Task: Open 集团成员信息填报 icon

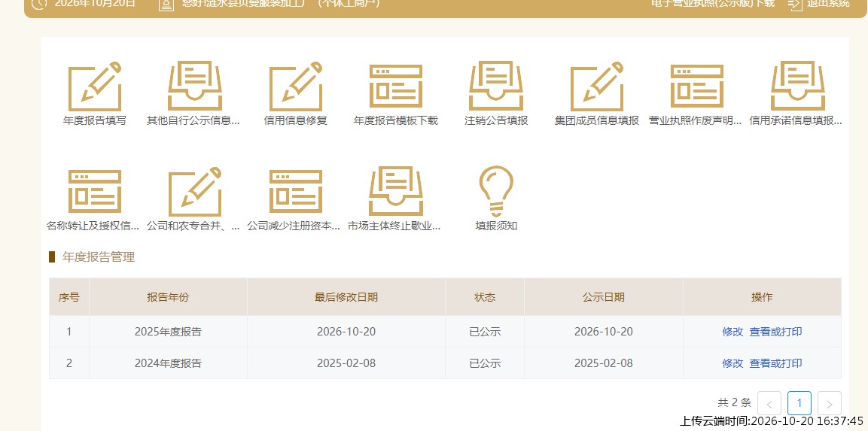Action: click(x=597, y=87)
